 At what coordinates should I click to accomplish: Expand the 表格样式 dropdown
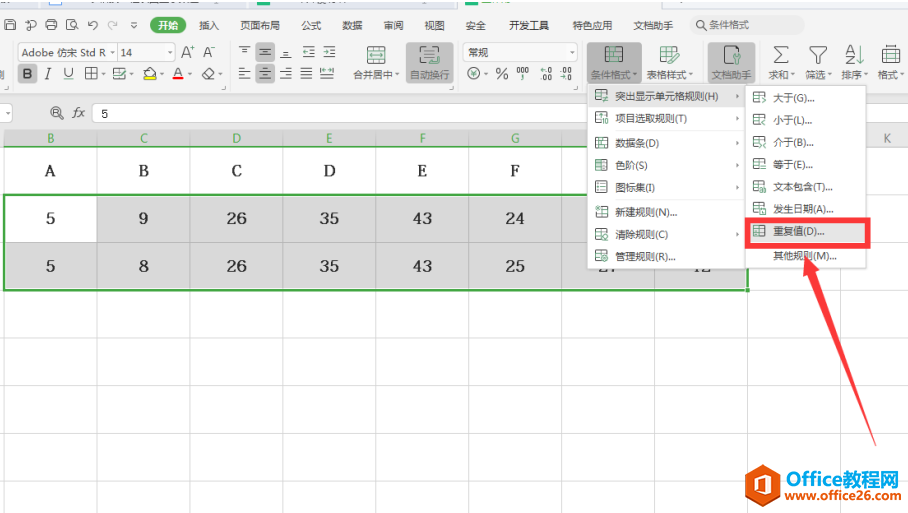coord(691,75)
